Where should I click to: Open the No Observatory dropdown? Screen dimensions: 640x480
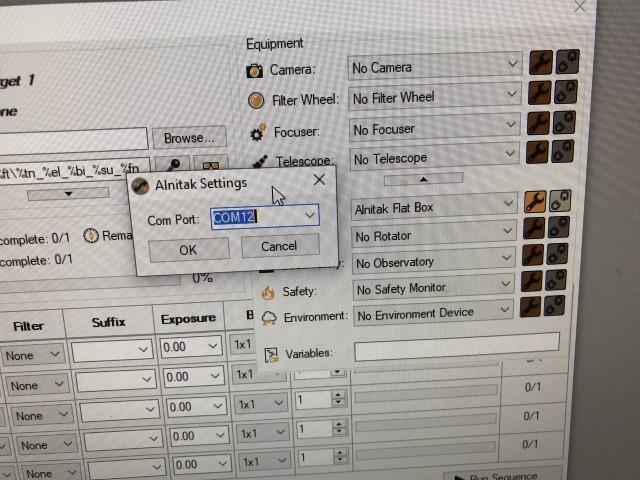507,258
